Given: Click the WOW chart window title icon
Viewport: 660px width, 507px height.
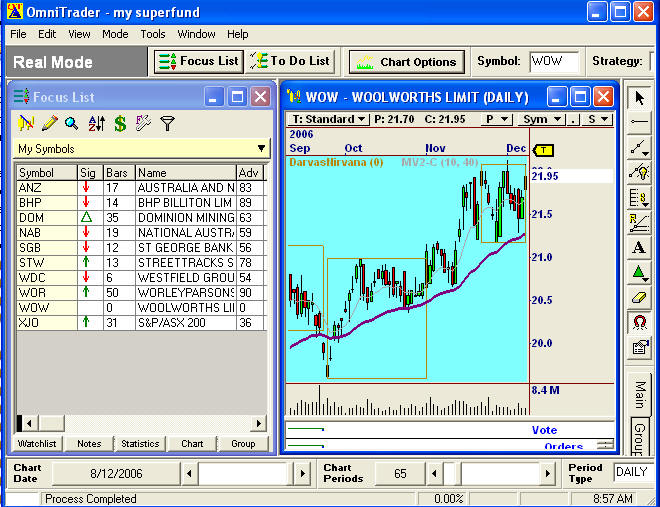Looking at the screenshot, I should 294,97.
